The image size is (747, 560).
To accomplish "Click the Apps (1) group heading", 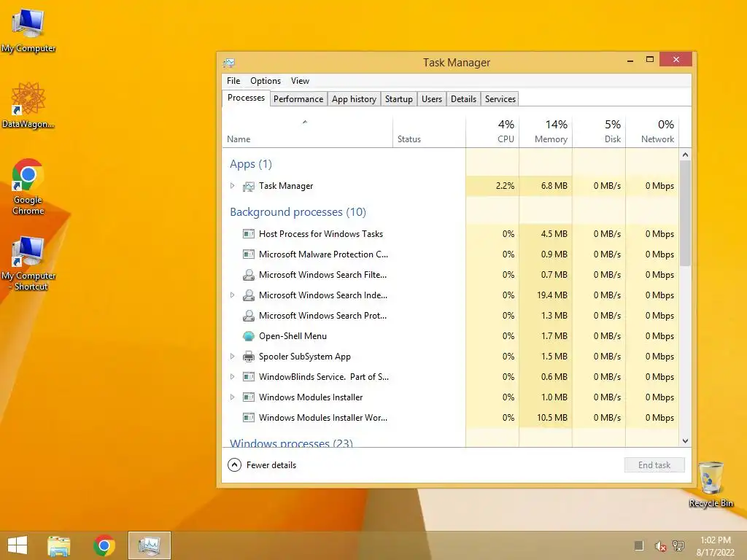I will pos(251,164).
